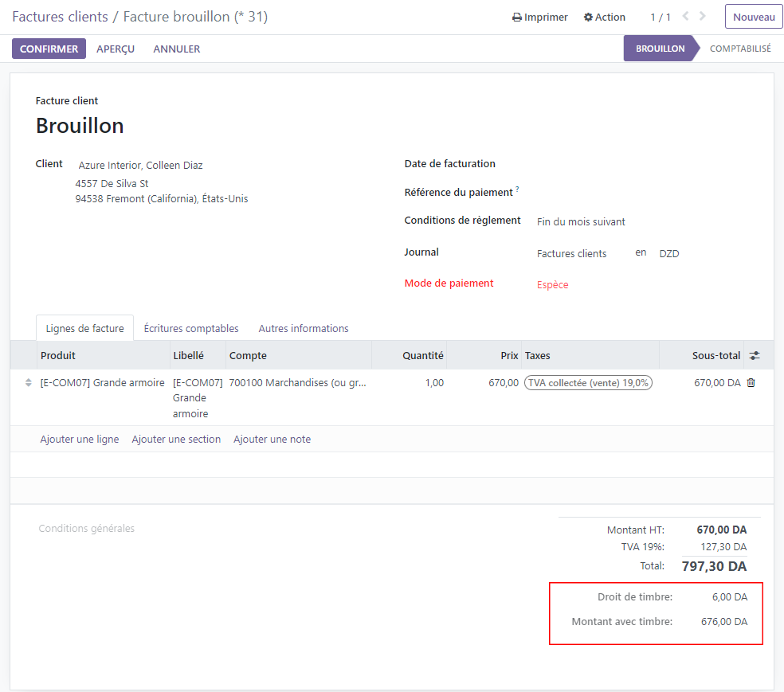
Task: Click the CONFIRMER button
Action: click(x=49, y=49)
